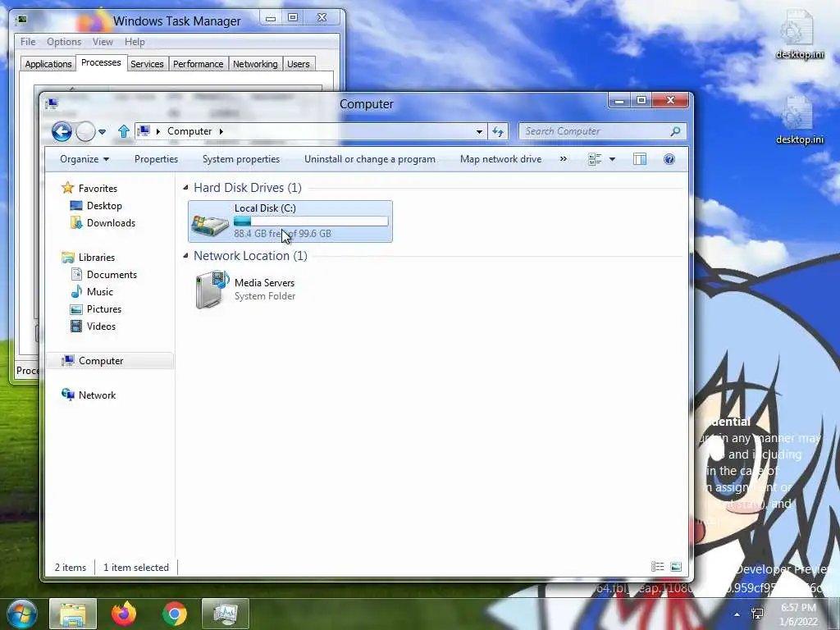Screen dimensions: 840x630
Task: Switch to Task Manager Processes tab
Action: (x=101, y=62)
